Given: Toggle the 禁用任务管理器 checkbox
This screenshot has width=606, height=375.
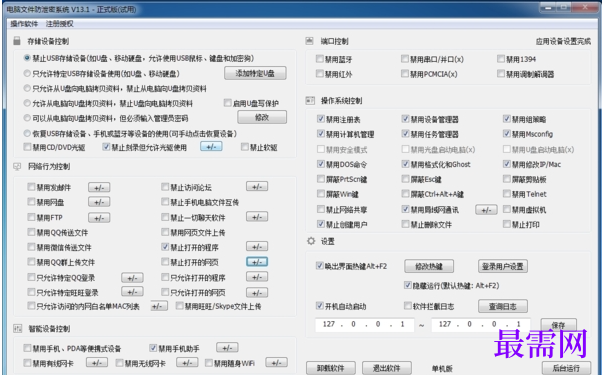Looking at the screenshot, I should coord(405,134).
